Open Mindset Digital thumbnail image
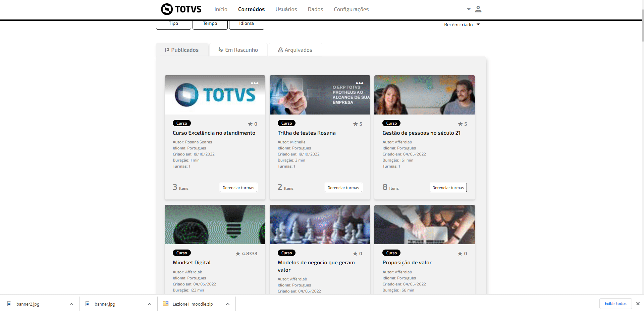 (x=215, y=224)
